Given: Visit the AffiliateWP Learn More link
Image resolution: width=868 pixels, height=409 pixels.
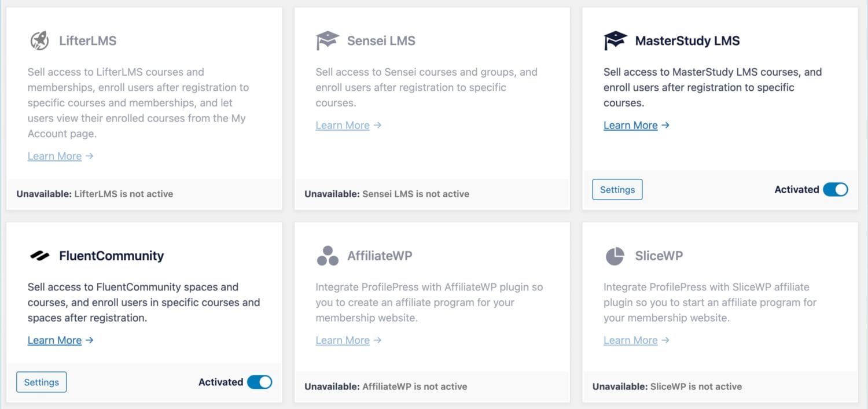Looking at the screenshot, I should [x=348, y=340].
